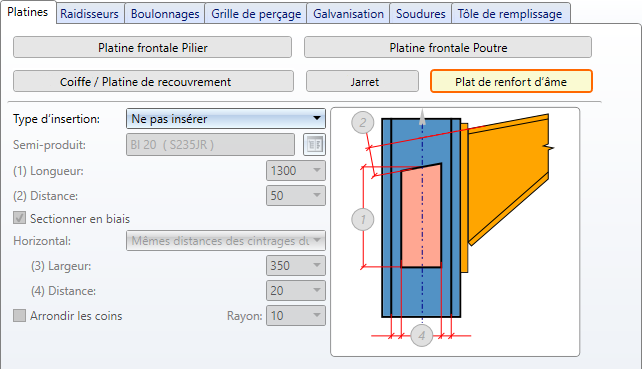Open the Horizontal distances dropdown

point(226,241)
